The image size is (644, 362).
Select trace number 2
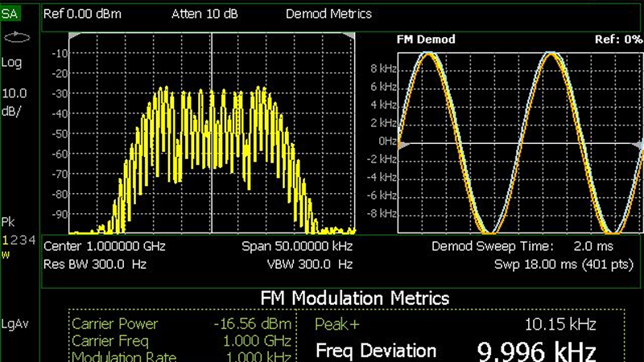(x=14, y=240)
